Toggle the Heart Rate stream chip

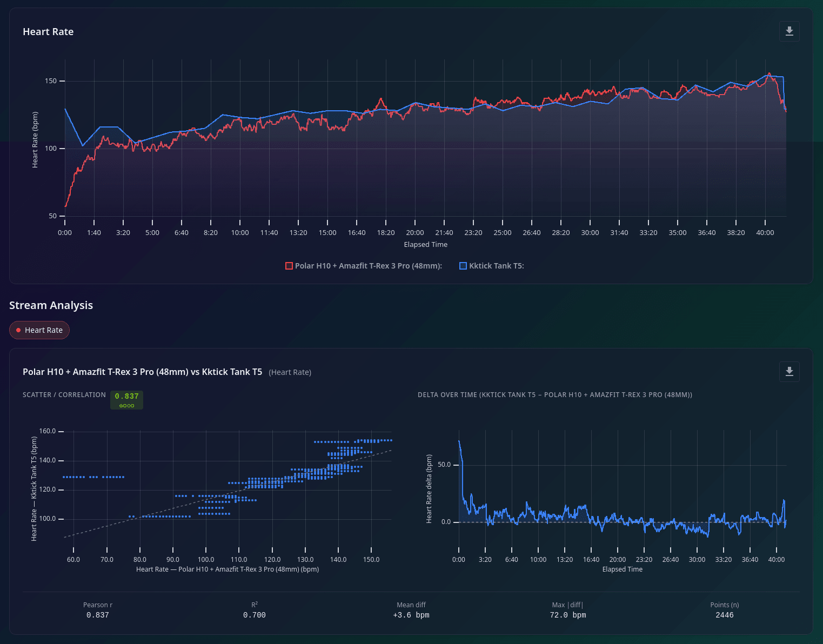39,330
